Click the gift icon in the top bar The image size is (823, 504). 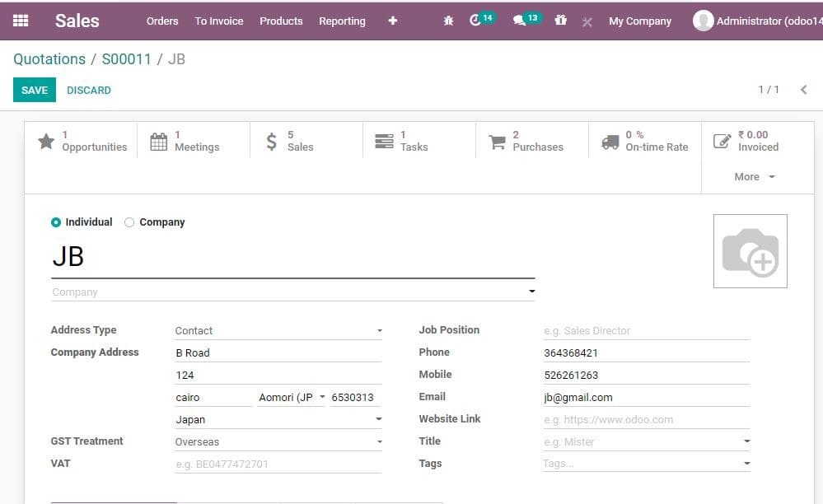[561, 21]
